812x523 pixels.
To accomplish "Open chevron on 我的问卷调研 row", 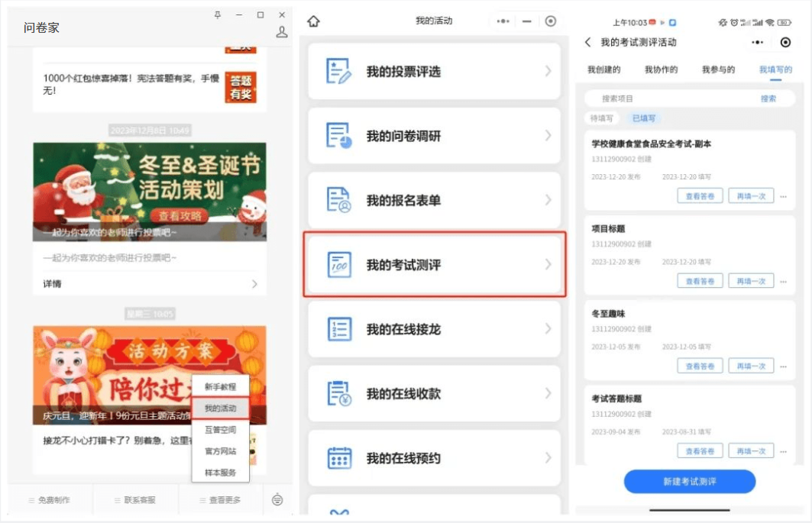I will coord(548,135).
